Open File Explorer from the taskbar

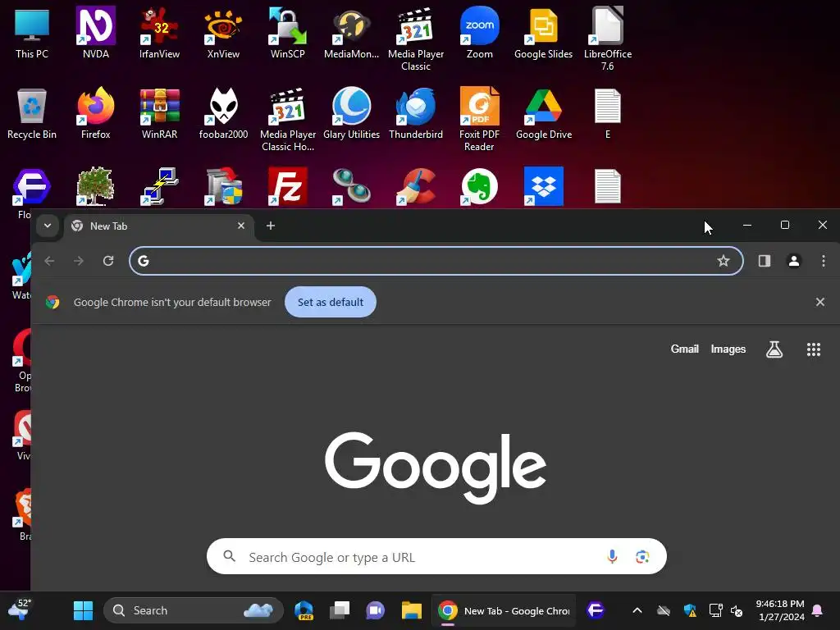[412, 610]
